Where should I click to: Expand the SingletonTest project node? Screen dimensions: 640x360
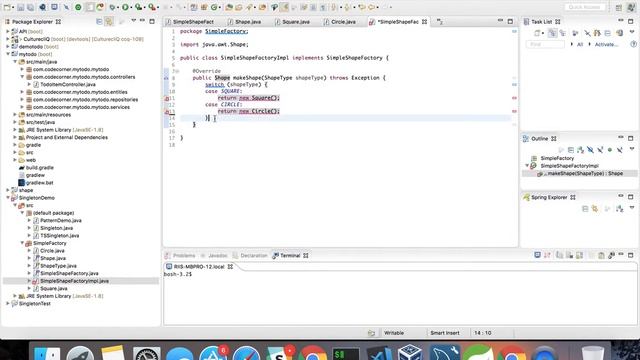click(x=8, y=304)
